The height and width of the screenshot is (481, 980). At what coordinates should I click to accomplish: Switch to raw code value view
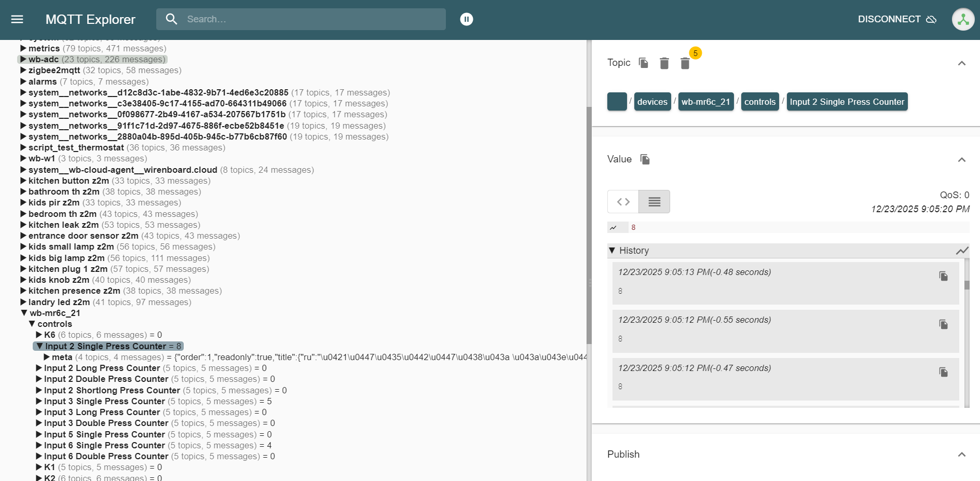coord(623,202)
